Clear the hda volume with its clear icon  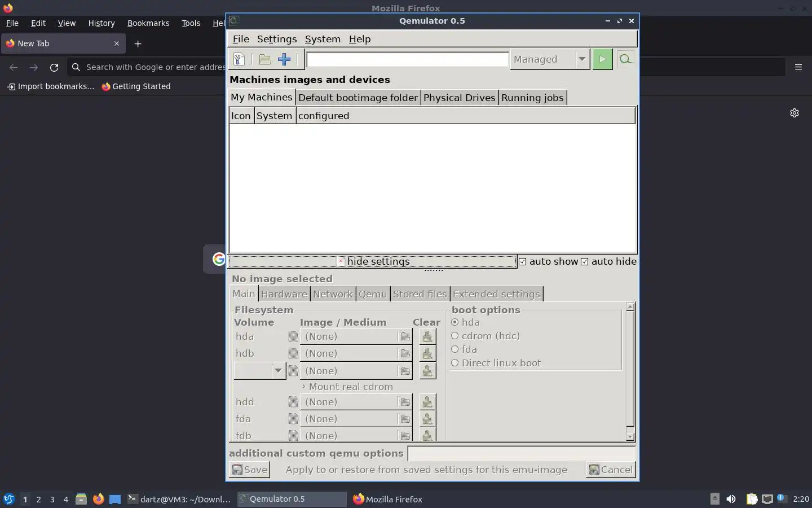[x=427, y=336]
